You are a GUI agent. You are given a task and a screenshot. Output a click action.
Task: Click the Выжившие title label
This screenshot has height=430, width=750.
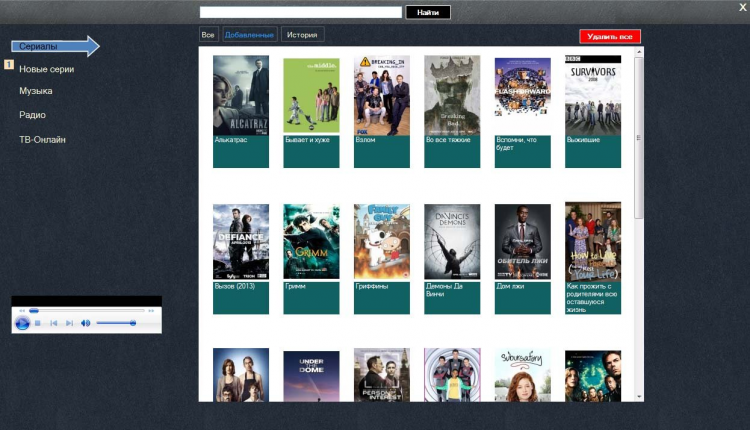(583, 140)
